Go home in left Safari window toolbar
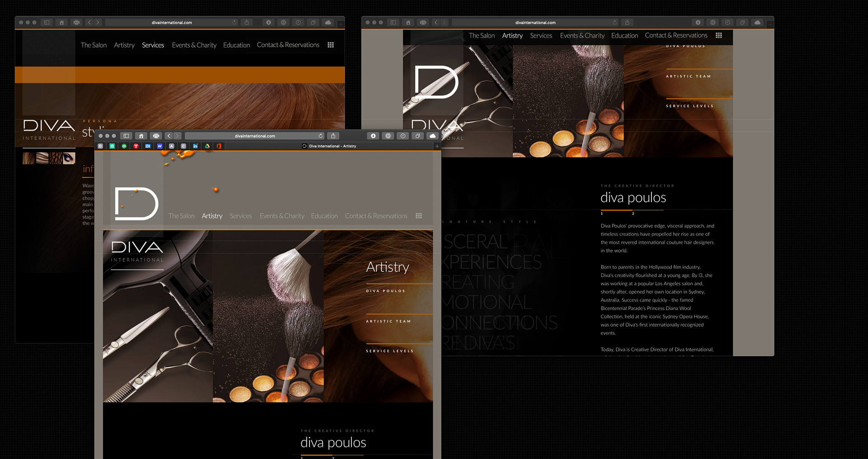 pos(61,23)
